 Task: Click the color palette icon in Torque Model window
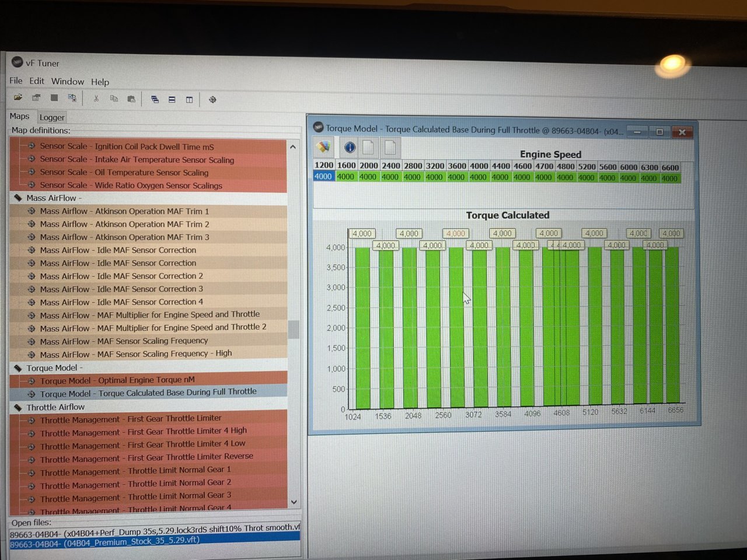(324, 146)
